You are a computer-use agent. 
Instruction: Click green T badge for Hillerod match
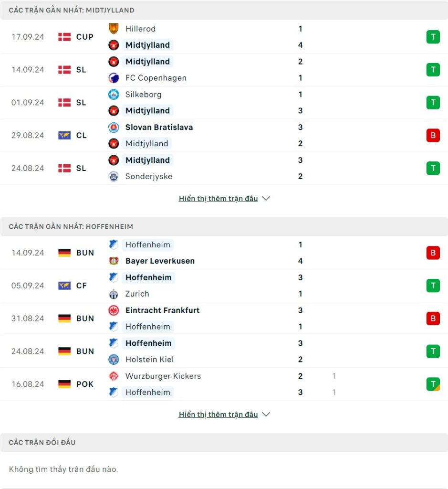(433, 37)
